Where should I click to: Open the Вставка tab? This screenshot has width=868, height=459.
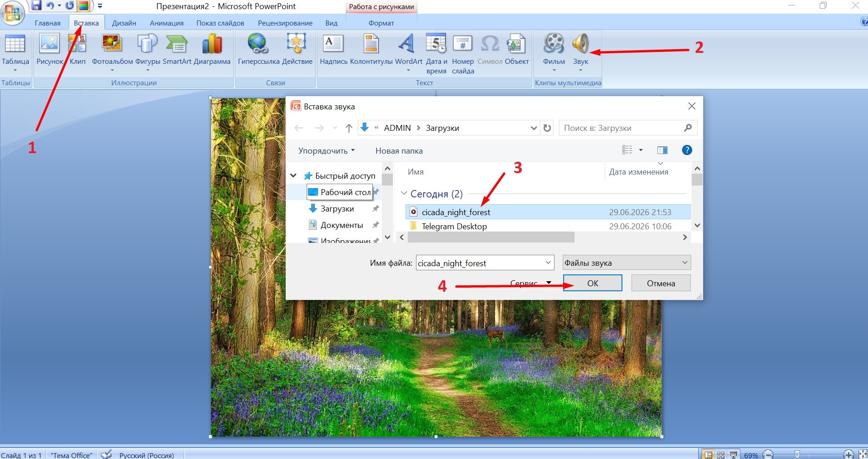86,23
